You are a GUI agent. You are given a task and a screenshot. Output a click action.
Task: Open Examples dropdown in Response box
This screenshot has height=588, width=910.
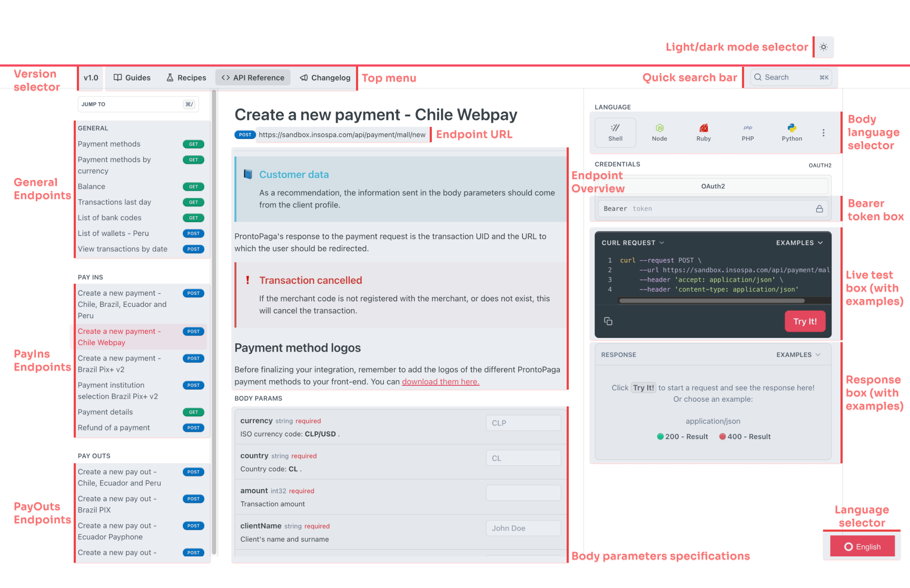pyautogui.click(x=798, y=355)
